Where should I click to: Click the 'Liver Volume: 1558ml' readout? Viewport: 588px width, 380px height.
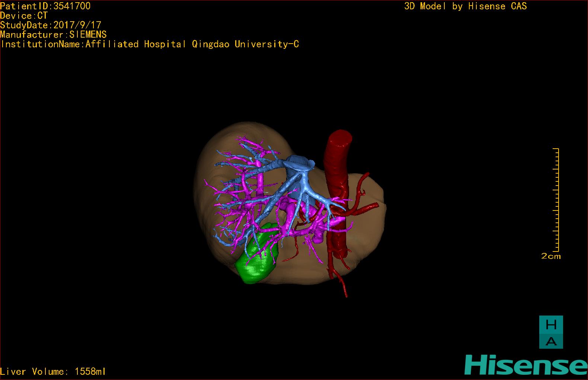click(x=53, y=371)
